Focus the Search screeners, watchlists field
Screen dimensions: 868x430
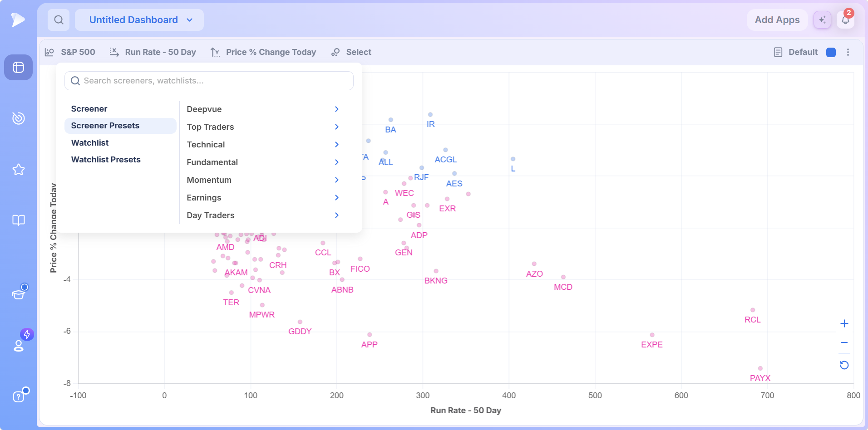click(x=209, y=81)
